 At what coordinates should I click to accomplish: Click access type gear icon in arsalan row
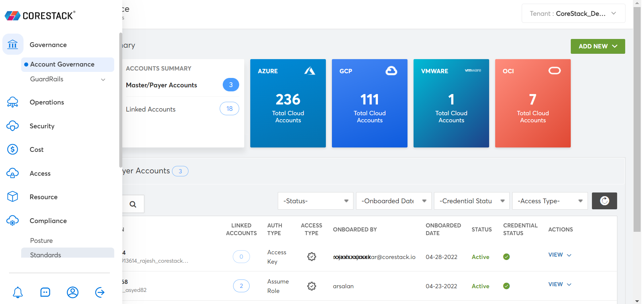[x=312, y=286]
